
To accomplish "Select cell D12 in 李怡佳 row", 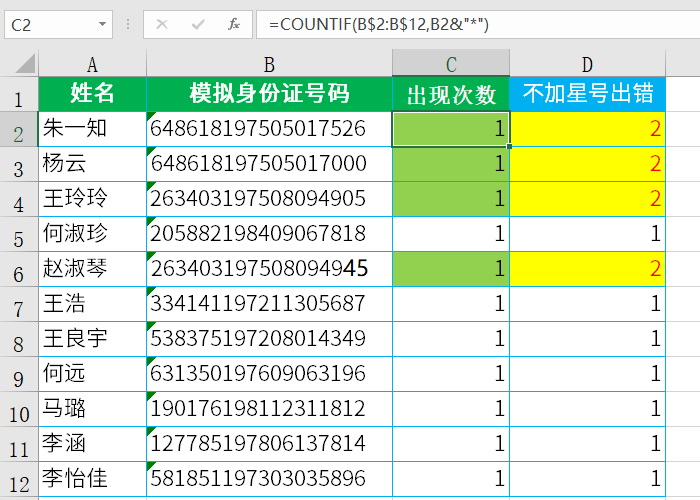I will click(x=588, y=479).
